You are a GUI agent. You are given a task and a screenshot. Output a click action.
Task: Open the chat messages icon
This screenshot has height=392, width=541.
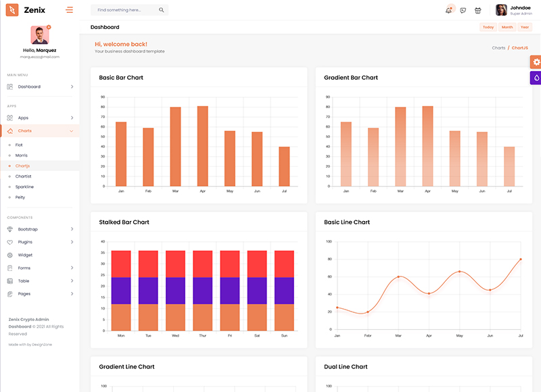coord(463,10)
